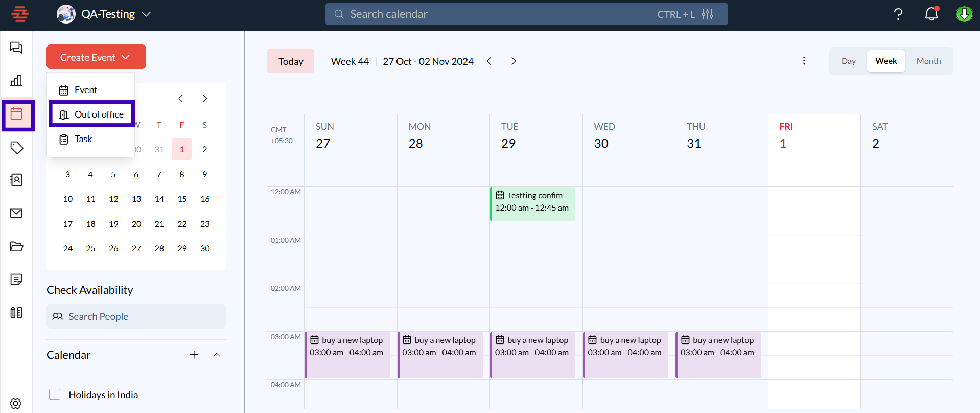Open the bar chart reports icon
980x413 pixels.
(x=16, y=80)
